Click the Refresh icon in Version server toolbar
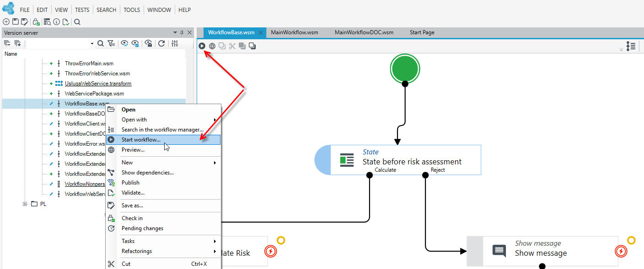The height and width of the screenshot is (269, 644). click(x=161, y=43)
